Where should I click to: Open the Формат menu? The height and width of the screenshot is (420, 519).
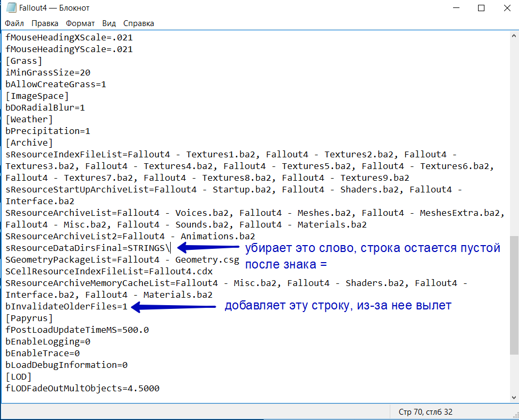point(80,23)
